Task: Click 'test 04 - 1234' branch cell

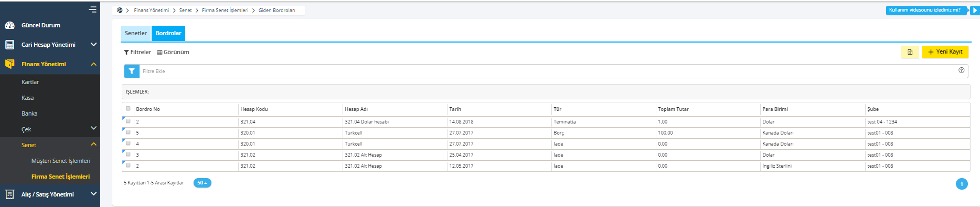Action: point(882,122)
